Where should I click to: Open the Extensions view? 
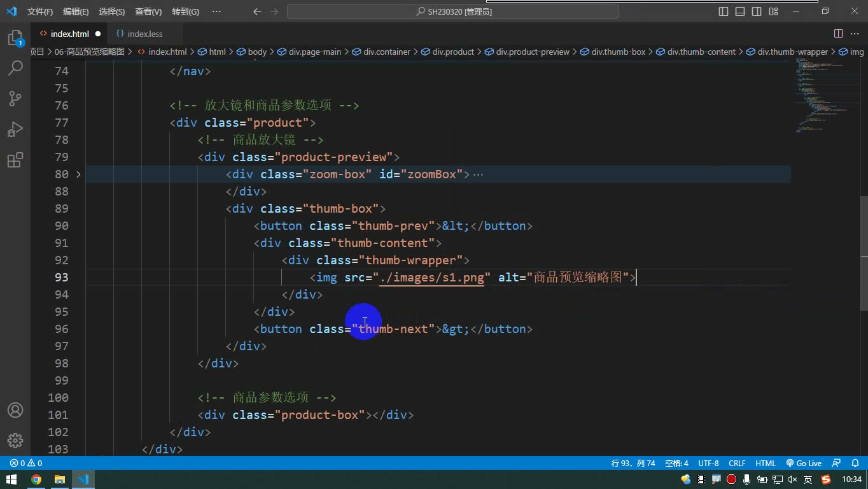[15, 160]
